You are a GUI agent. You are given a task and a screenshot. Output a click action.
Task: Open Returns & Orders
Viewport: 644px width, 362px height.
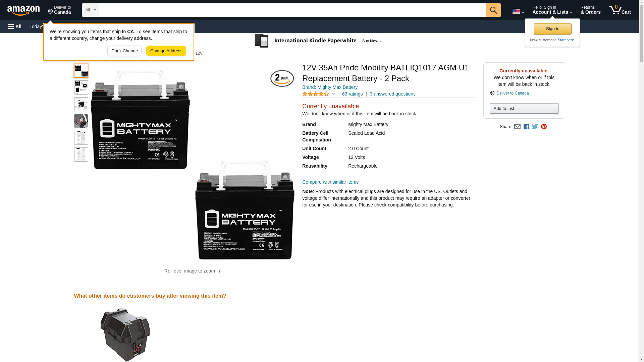[x=590, y=10]
